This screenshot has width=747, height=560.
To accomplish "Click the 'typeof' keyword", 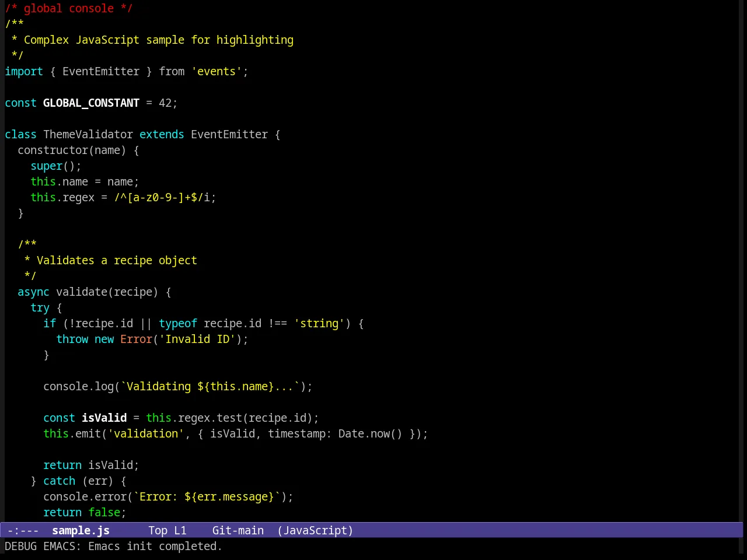I will [x=178, y=323].
